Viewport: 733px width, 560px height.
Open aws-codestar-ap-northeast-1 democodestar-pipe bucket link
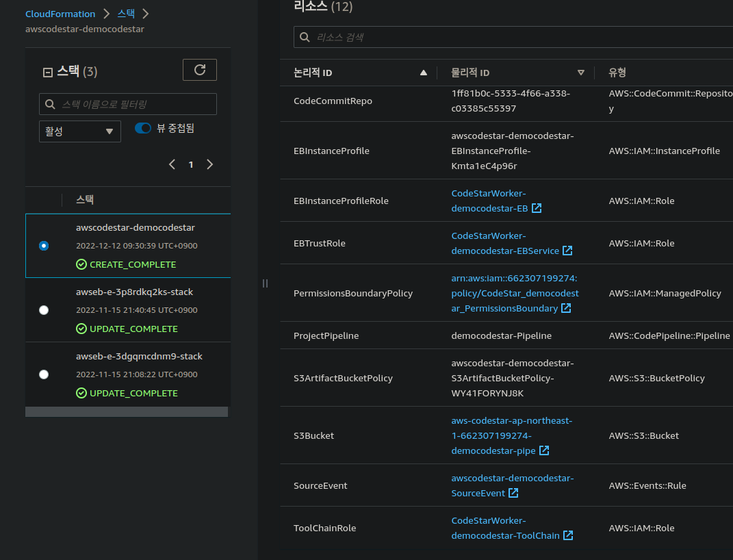[511, 435]
